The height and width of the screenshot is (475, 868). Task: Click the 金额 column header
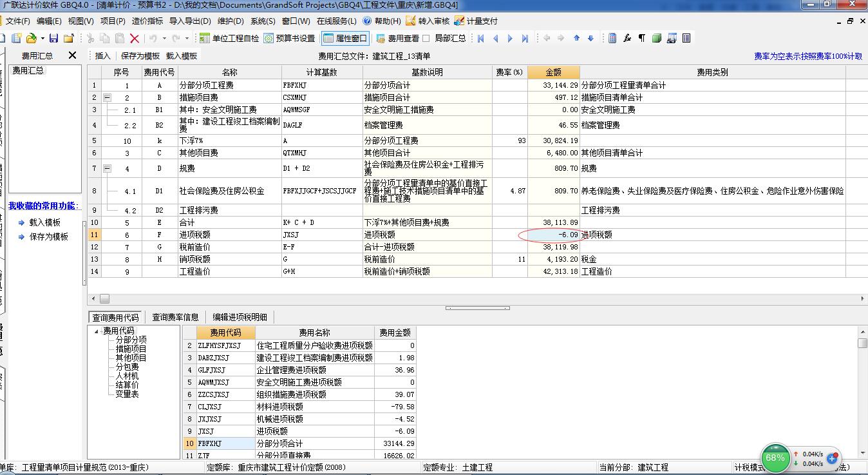click(x=554, y=72)
